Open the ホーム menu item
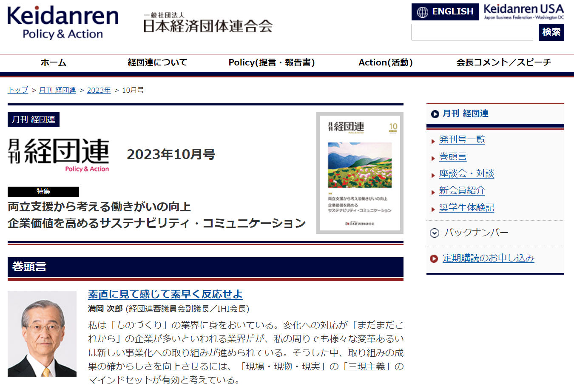This screenshot has height=392, width=574. point(54,62)
